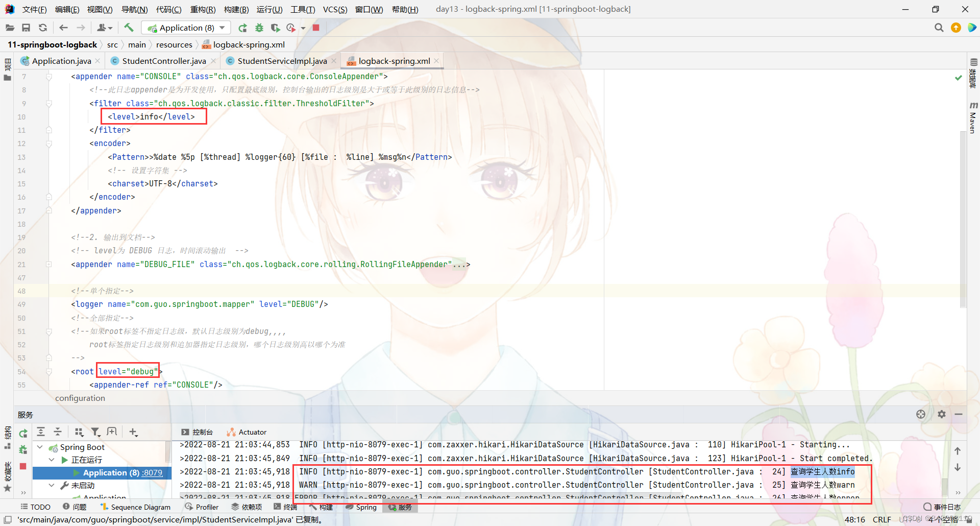This screenshot has width=980, height=526.
Task: Click the Group By icon in Services
Action: pos(79,432)
